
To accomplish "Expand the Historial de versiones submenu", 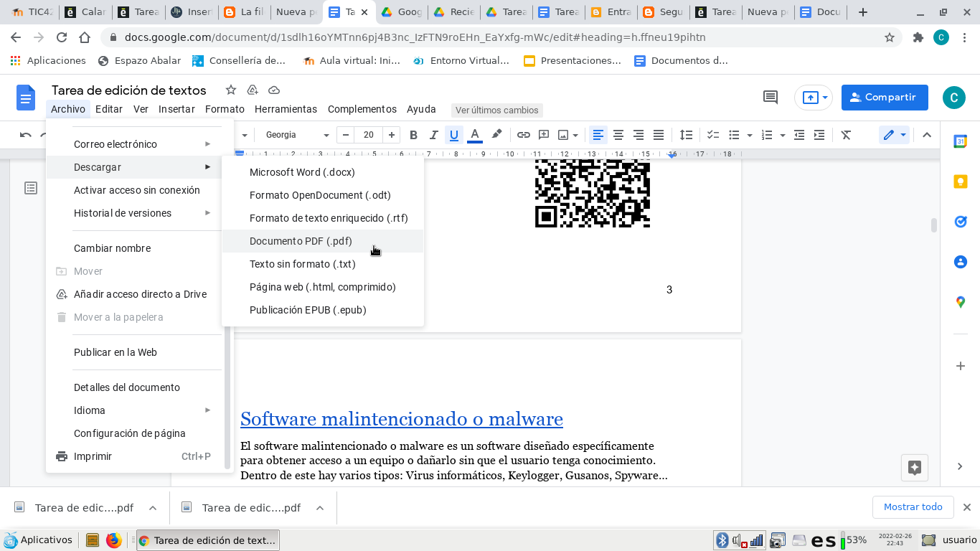I will (135, 213).
